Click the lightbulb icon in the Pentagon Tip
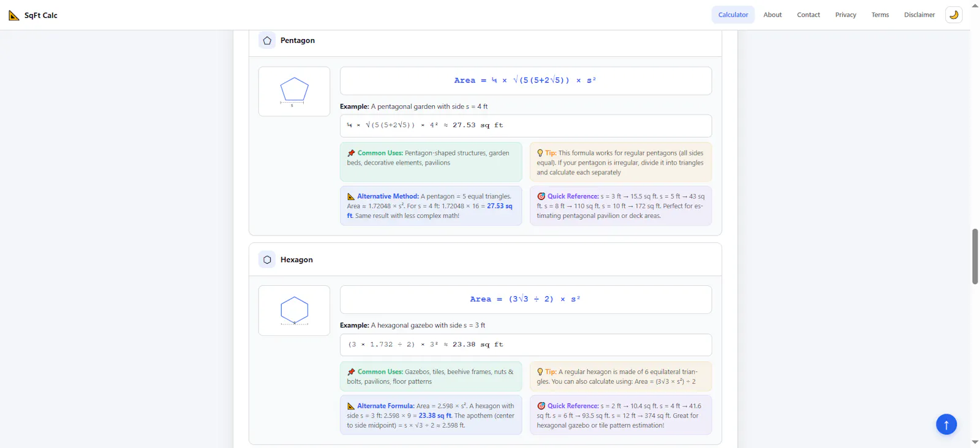 point(540,153)
